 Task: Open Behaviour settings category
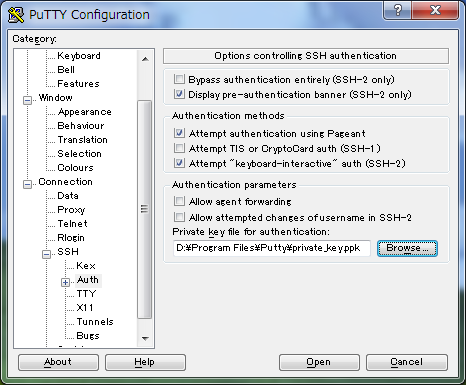[x=81, y=126]
